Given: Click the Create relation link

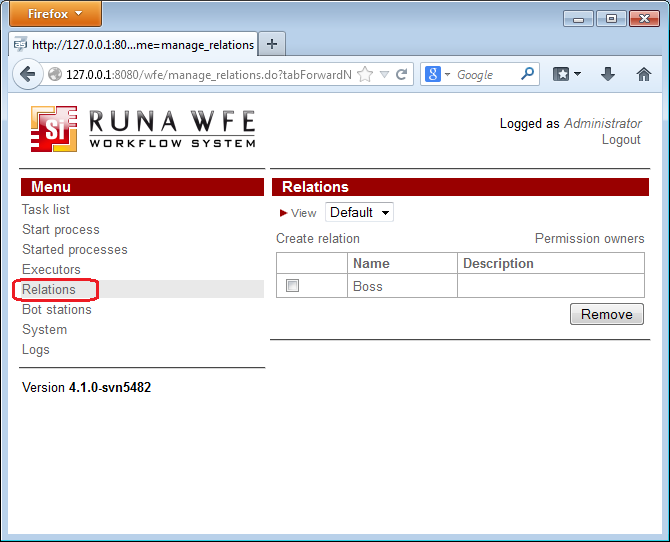Looking at the screenshot, I should point(318,238).
